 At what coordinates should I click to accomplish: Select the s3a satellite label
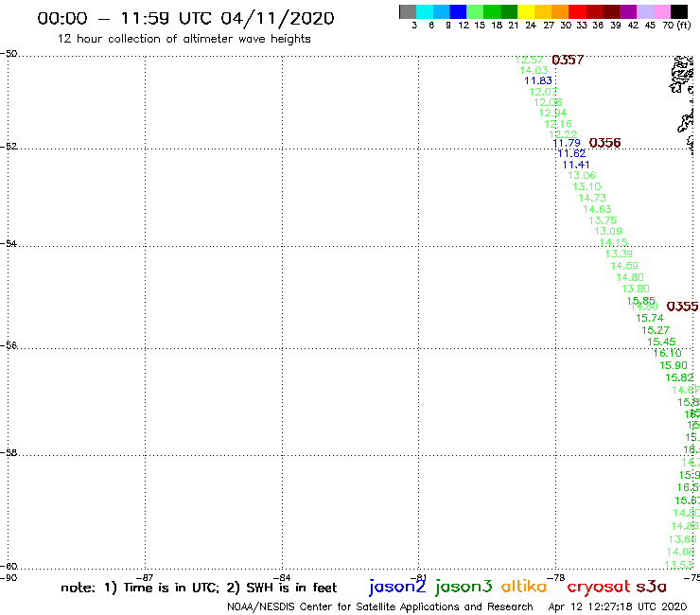point(652,587)
